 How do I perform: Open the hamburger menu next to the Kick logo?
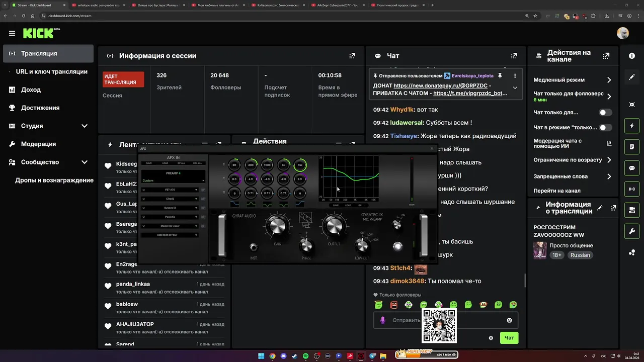(x=12, y=34)
